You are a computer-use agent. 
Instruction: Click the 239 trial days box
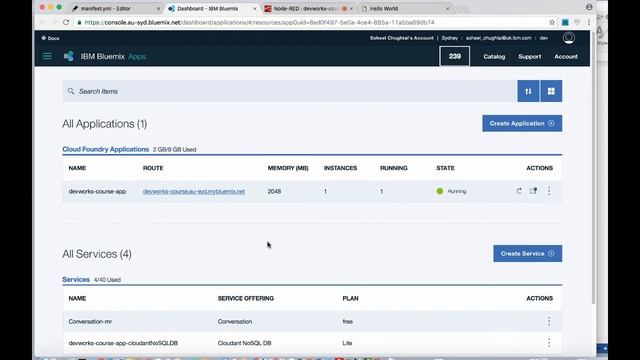454,56
